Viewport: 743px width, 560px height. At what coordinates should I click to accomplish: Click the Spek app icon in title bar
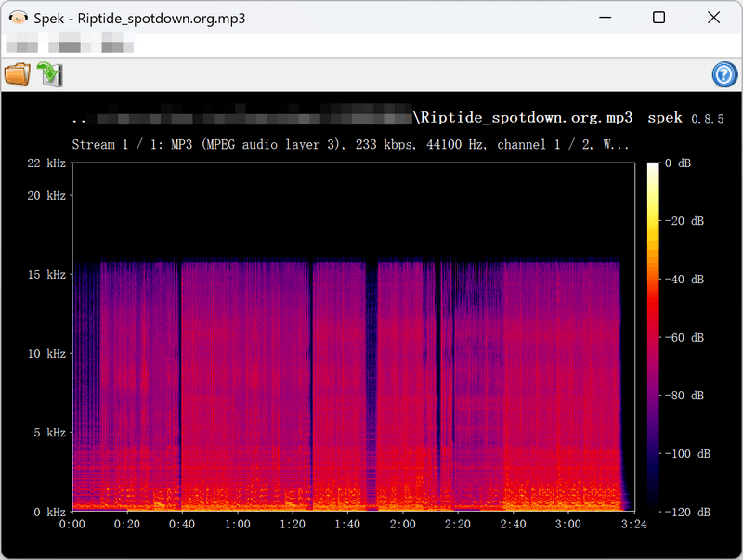click(18, 18)
